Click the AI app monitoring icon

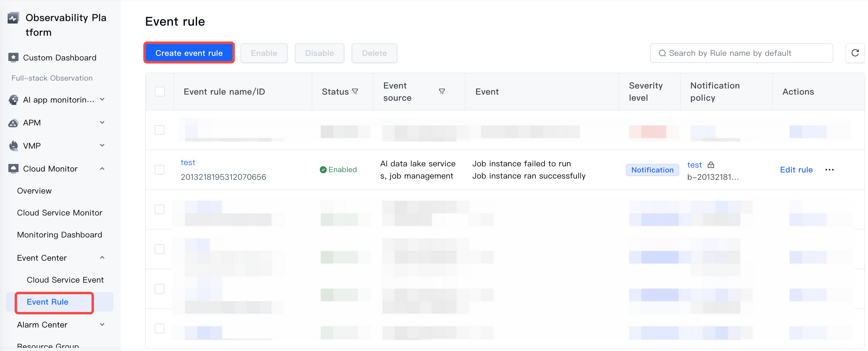pyautogui.click(x=13, y=100)
